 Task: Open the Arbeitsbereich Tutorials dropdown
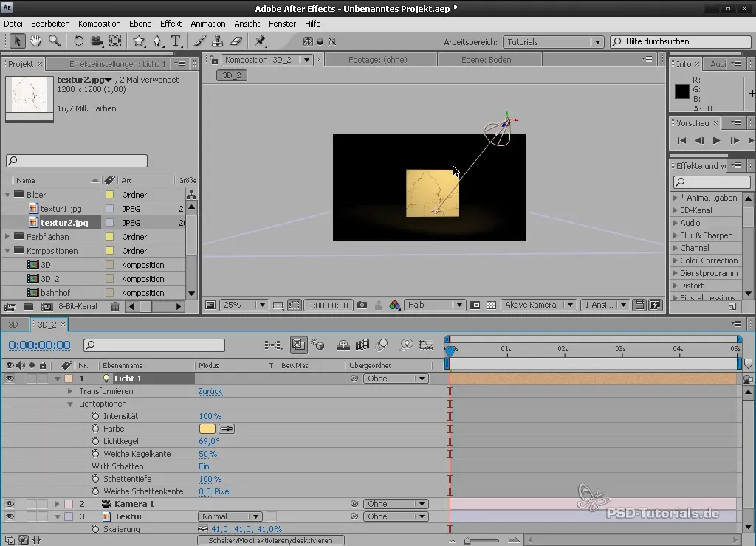coord(553,42)
